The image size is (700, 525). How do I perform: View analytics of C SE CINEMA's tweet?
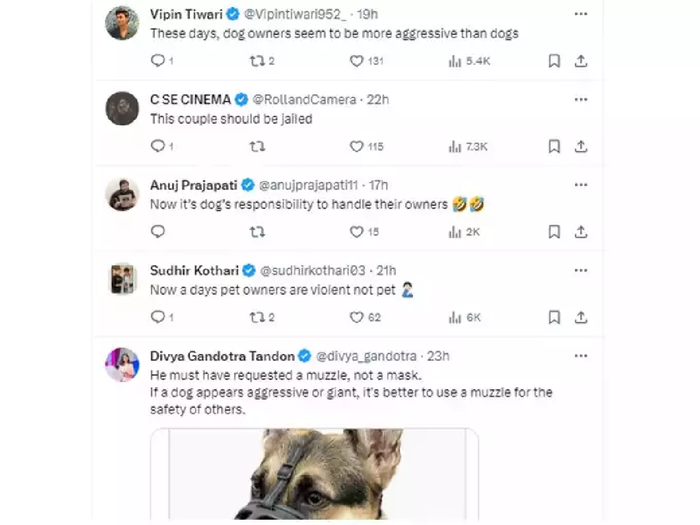(455, 146)
